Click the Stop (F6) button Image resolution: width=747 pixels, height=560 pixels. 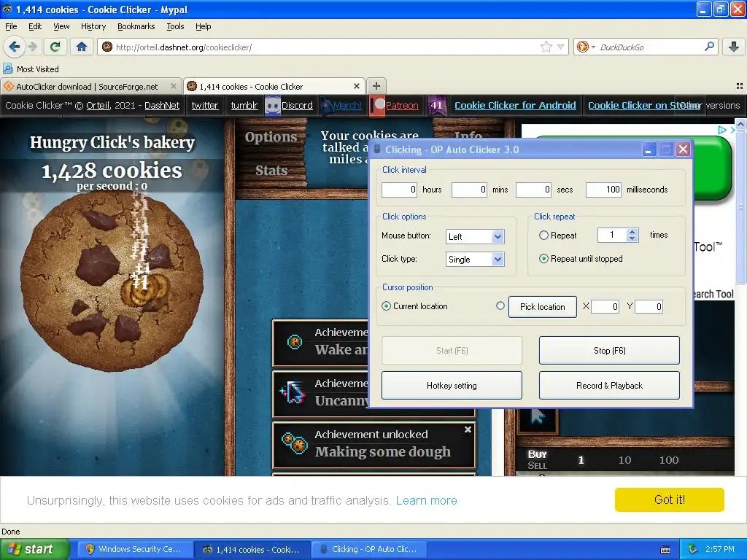pyautogui.click(x=609, y=351)
